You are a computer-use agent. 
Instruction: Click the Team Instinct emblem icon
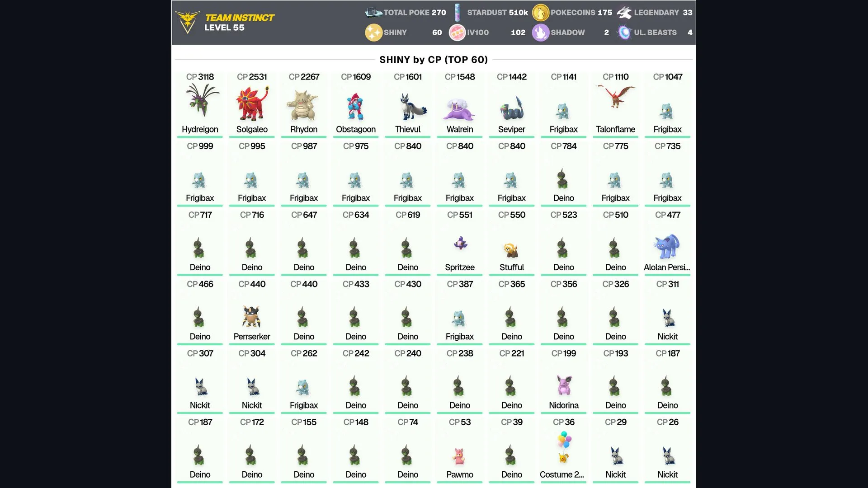[187, 22]
